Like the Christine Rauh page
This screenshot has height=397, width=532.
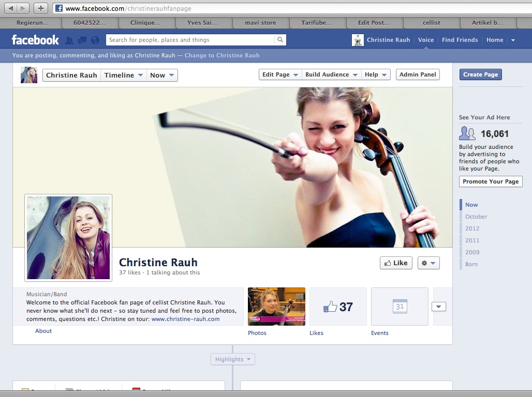[x=396, y=263]
